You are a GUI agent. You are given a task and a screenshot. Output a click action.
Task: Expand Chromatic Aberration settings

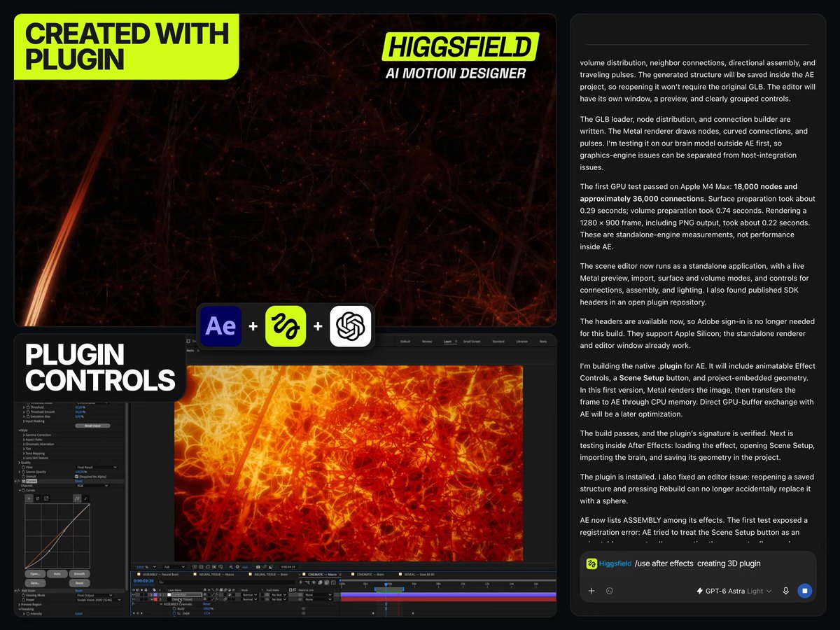(x=24, y=444)
